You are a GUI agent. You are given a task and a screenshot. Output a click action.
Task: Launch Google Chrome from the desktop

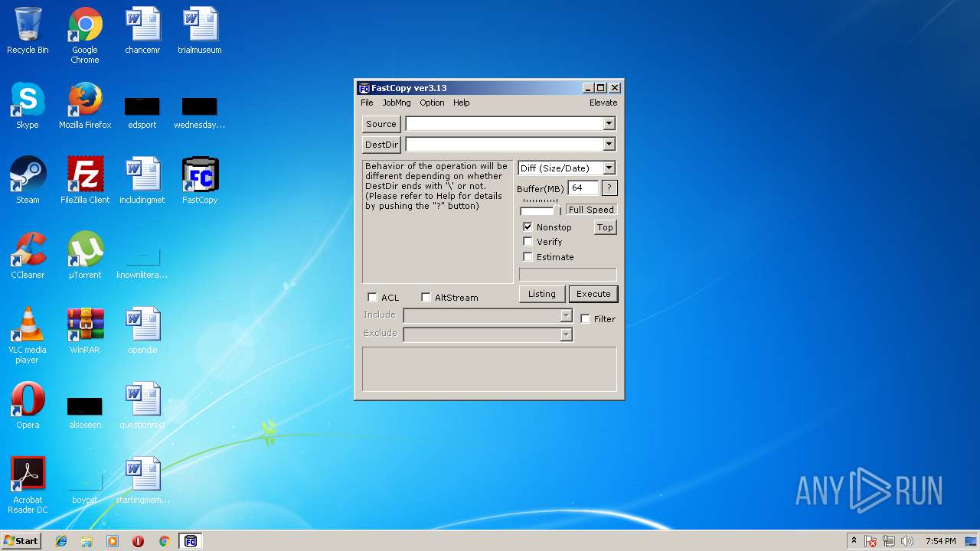click(85, 35)
